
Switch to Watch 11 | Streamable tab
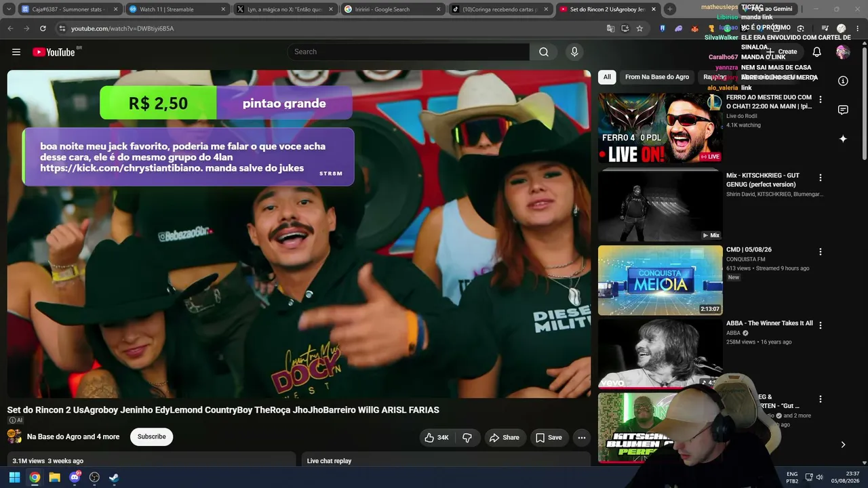pos(177,9)
